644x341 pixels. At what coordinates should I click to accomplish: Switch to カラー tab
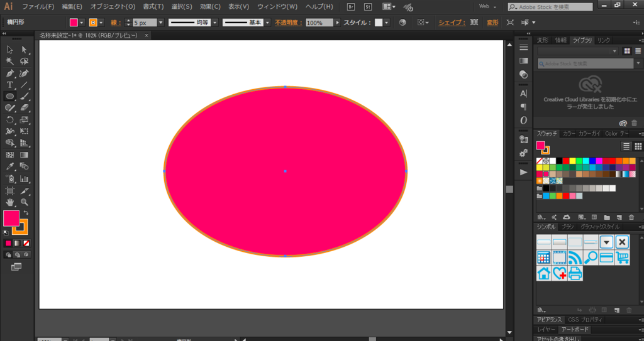point(569,134)
